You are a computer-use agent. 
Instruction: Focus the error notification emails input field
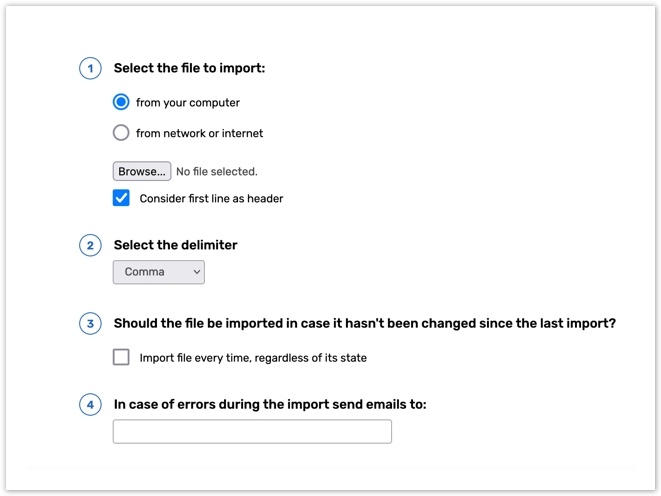[x=252, y=432]
